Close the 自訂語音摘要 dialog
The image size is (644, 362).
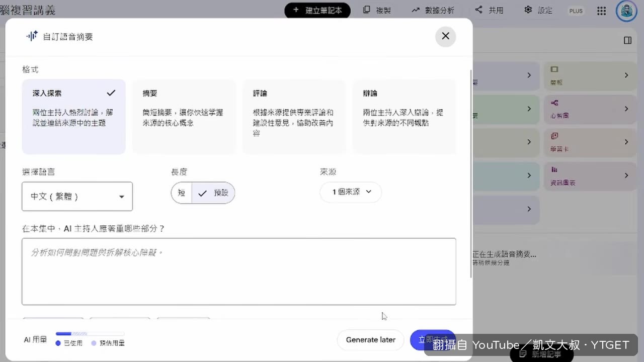point(445,36)
